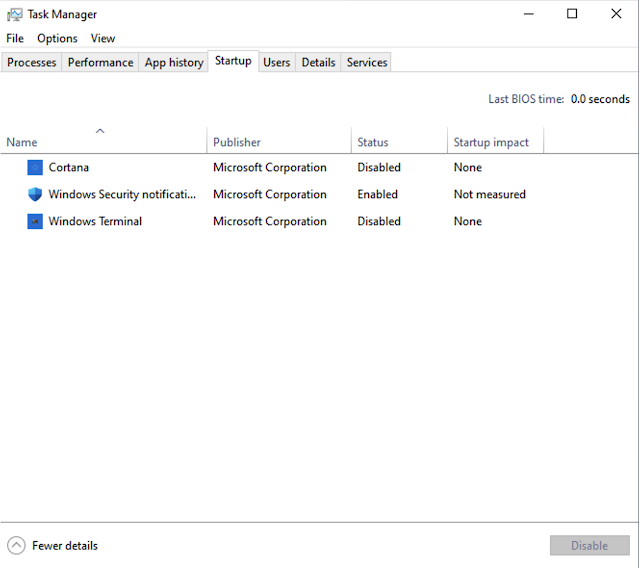Select the Cortana row name
The height and width of the screenshot is (568, 639).
point(68,167)
